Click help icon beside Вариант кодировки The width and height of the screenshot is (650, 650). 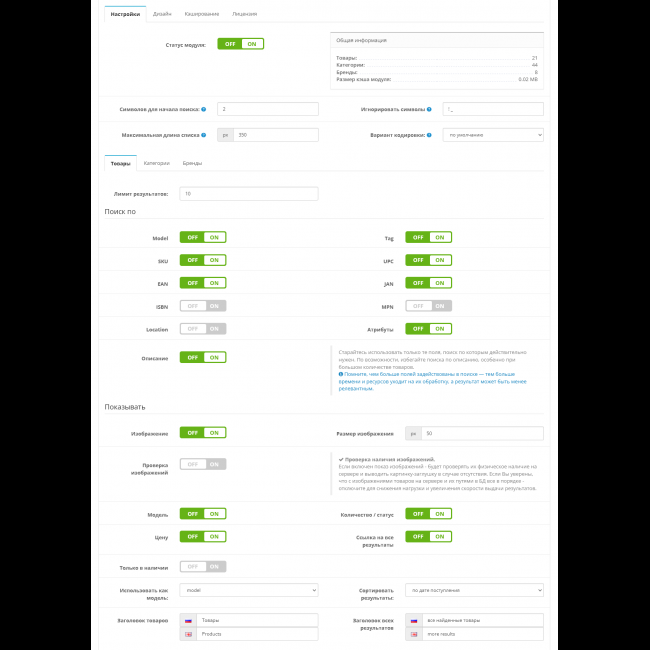pyautogui.click(x=429, y=135)
